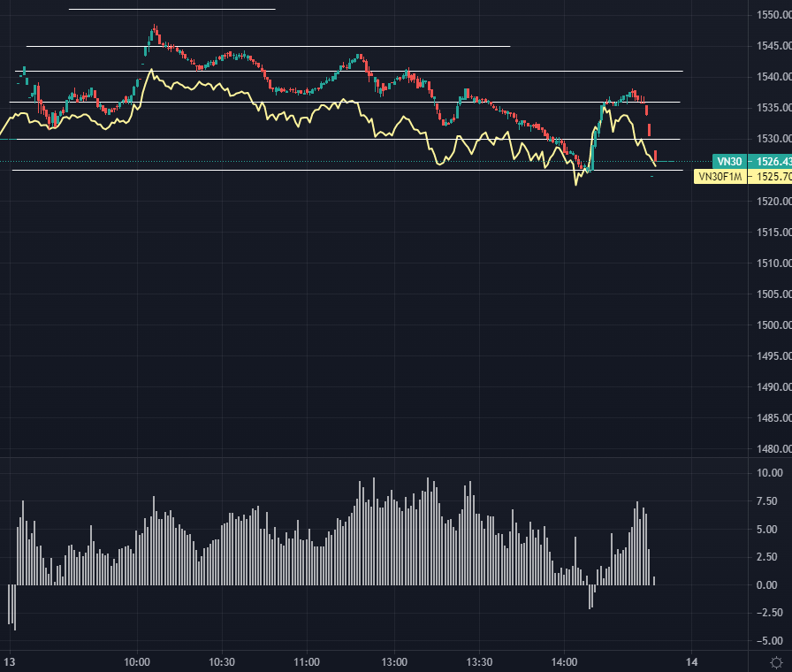The height and width of the screenshot is (672, 792).
Task: Click the 10:00 time axis label
Action: [138, 661]
